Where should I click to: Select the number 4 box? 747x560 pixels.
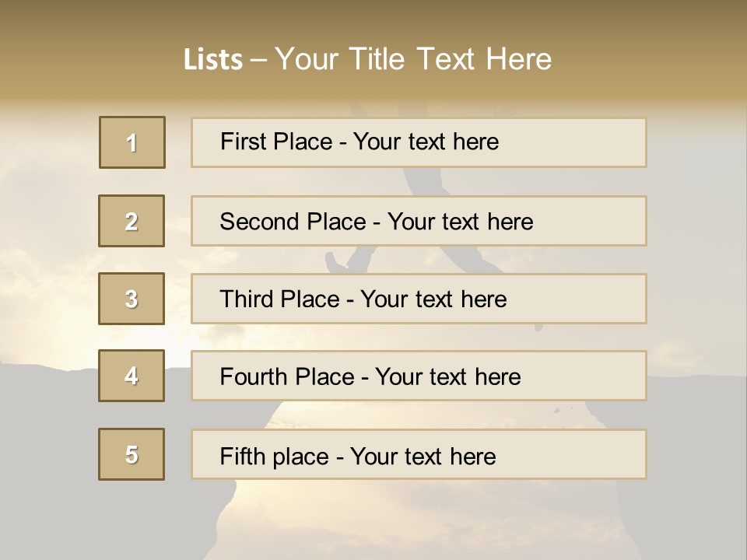pos(132,376)
